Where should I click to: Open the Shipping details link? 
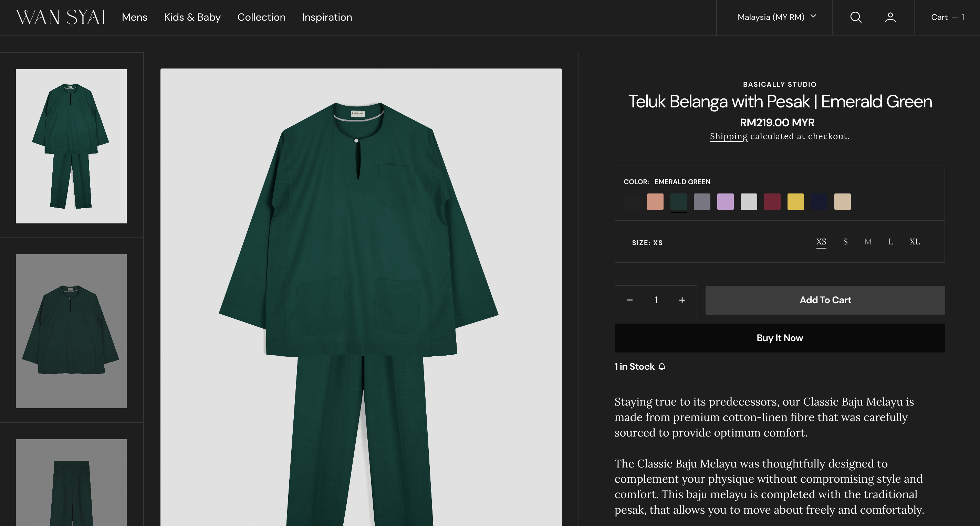pyautogui.click(x=728, y=136)
